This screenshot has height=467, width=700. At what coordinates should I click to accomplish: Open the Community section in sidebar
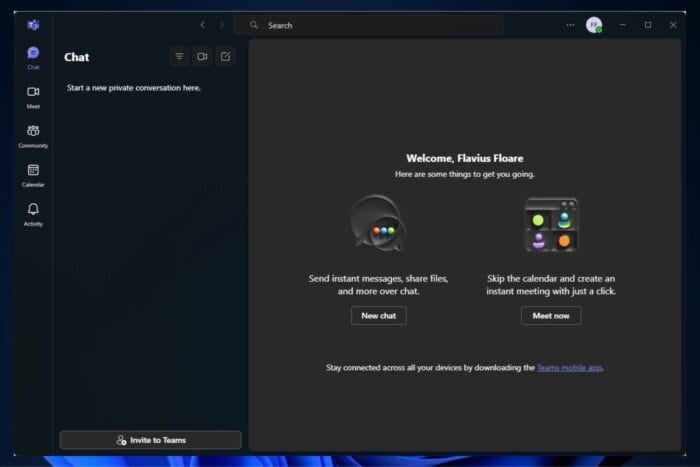(x=33, y=136)
